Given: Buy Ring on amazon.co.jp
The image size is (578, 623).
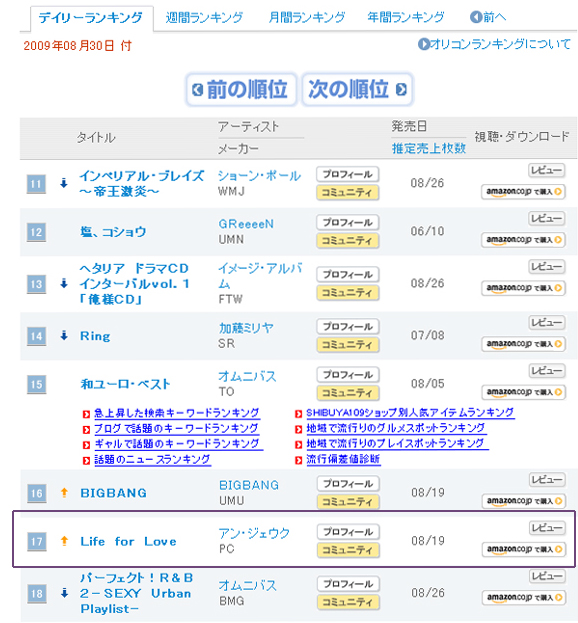Looking at the screenshot, I should coord(523,344).
